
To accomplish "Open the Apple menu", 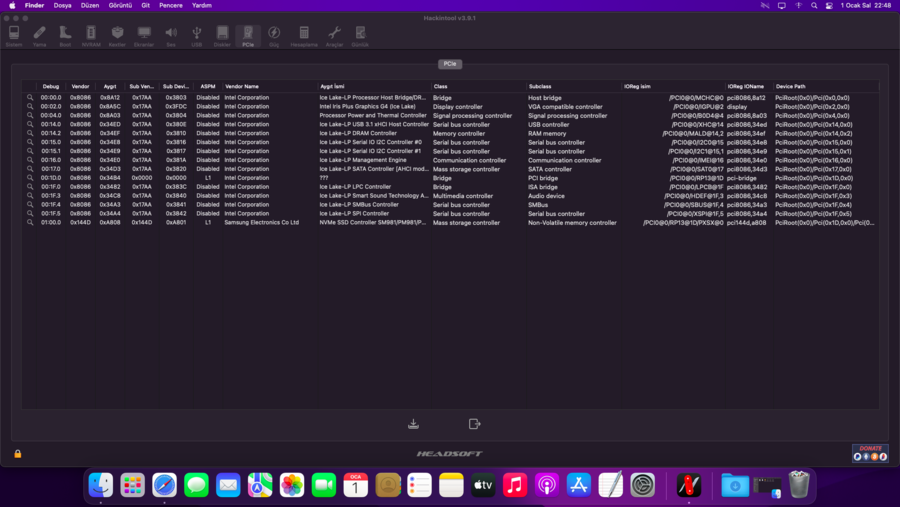I will [12, 5].
